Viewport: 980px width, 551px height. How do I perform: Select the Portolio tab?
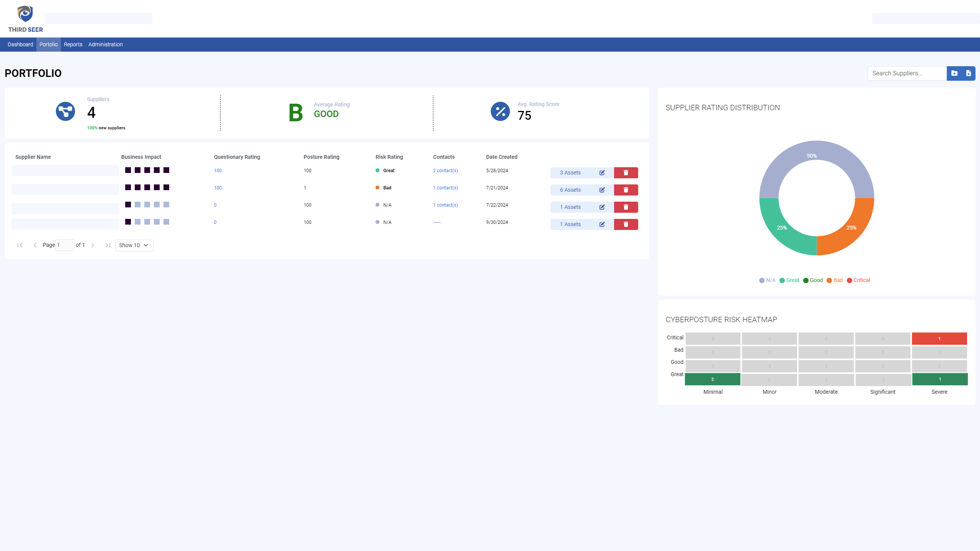tap(49, 44)
